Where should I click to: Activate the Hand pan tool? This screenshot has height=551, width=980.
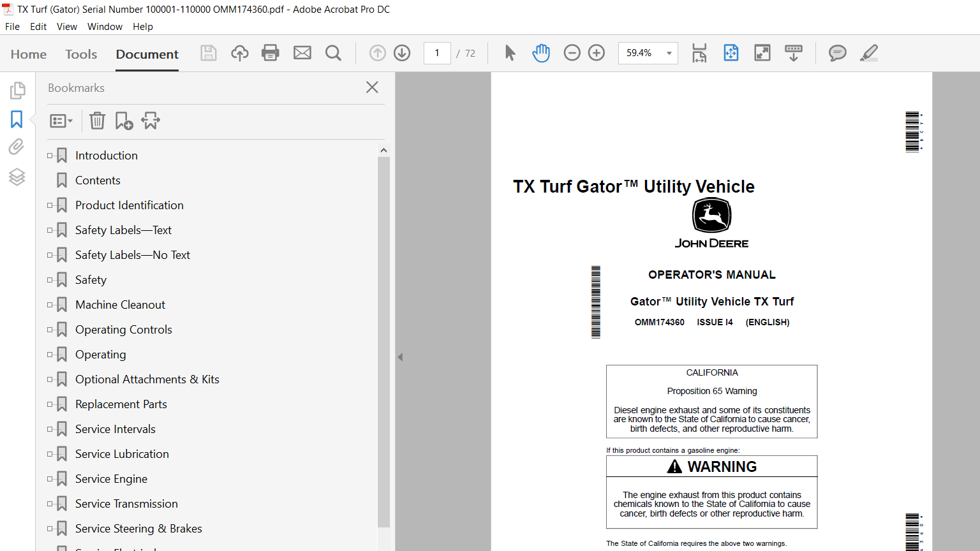click(541, 53)
